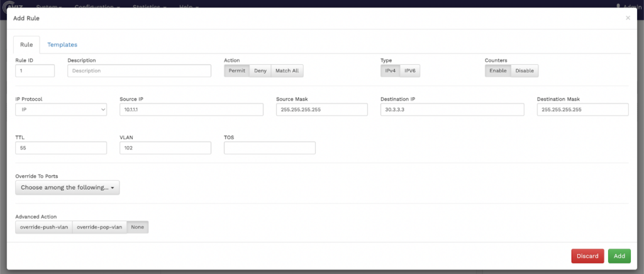The height and width of the screenshot is (274, 644).
Task: Click the empty TOS input field
Action: click(x=269, y=148)
